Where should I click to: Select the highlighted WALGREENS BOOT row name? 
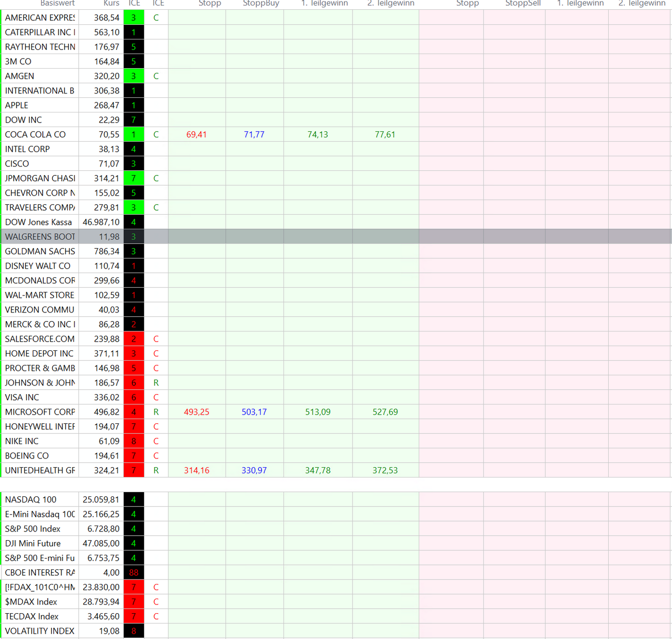[x=40, y=237]
